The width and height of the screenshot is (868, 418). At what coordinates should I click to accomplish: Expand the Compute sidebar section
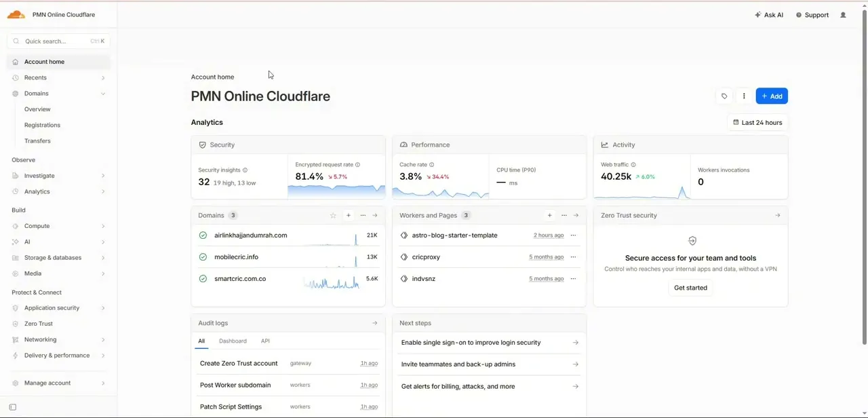(x=58, y=226)
